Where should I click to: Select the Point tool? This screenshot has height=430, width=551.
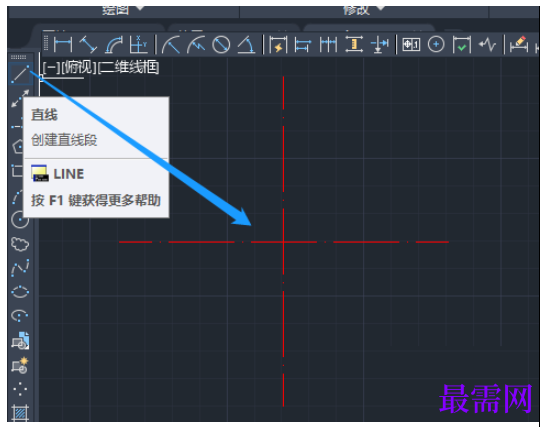coord(20,389)
